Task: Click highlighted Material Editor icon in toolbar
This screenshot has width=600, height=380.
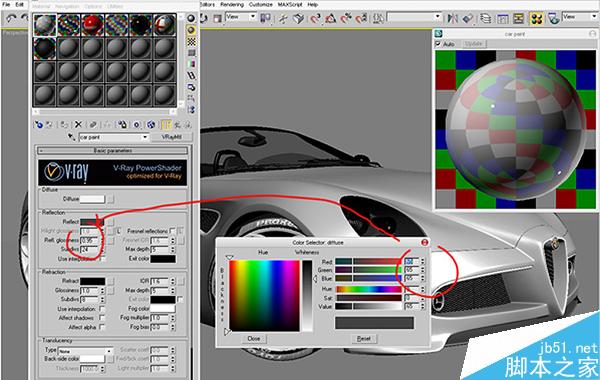Action: [537, 18]
